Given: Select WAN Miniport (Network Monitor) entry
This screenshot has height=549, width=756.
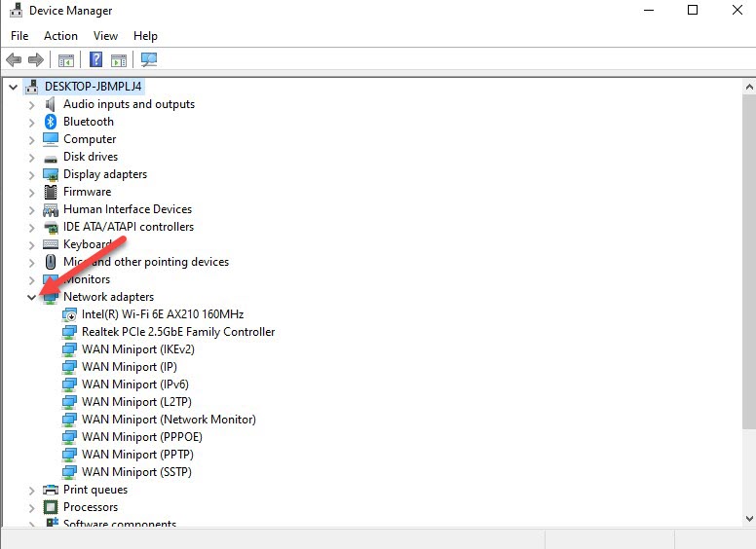Looking at the screenshot, I should pos(169,420).
